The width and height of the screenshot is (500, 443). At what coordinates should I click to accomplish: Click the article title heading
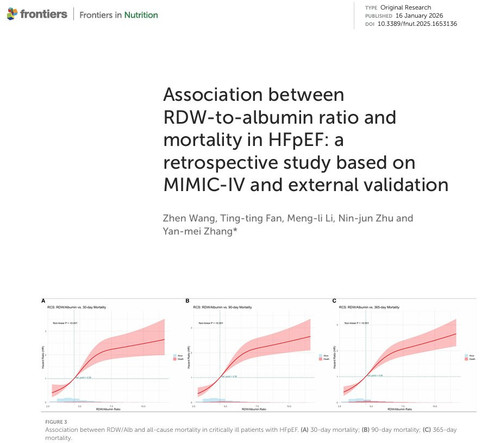pyautogui.click(x=306, y=140)
